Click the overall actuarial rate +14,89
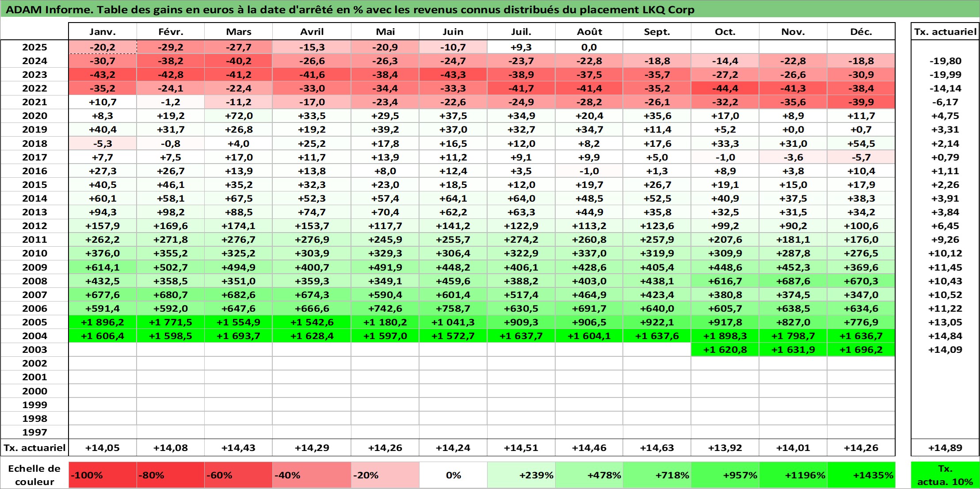The height and width of the screenshot is (489, 980). coord(945,448)
